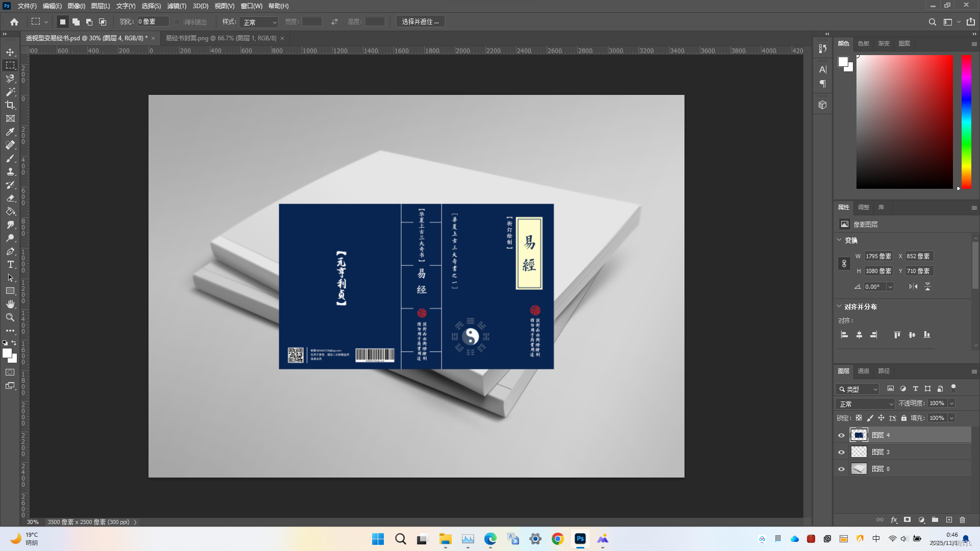Image resolution: width=980 pixels, height=551 pixels.
Task: Select the Magic Wand tool
Action: click(x=10, y=92)
